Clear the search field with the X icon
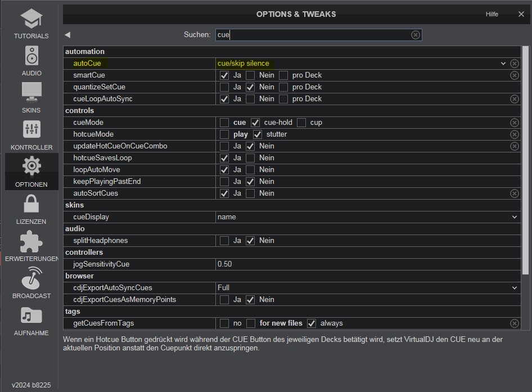 click(415, 35)
